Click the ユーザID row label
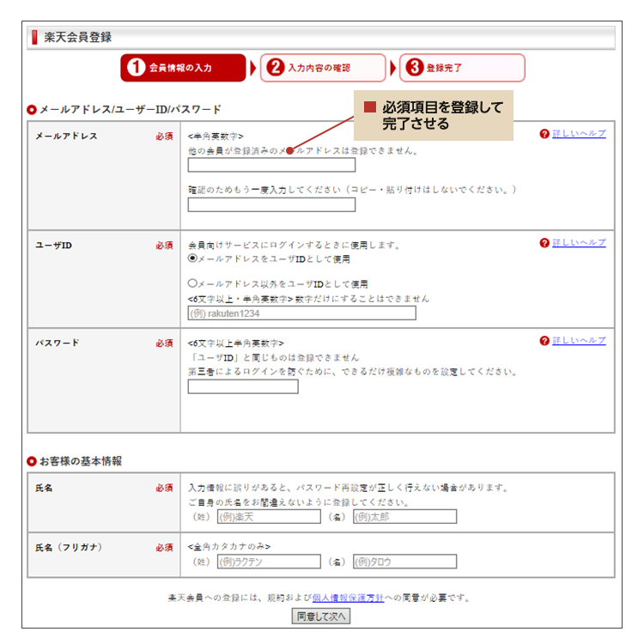 pyautogui.click(x=53, y=246)
